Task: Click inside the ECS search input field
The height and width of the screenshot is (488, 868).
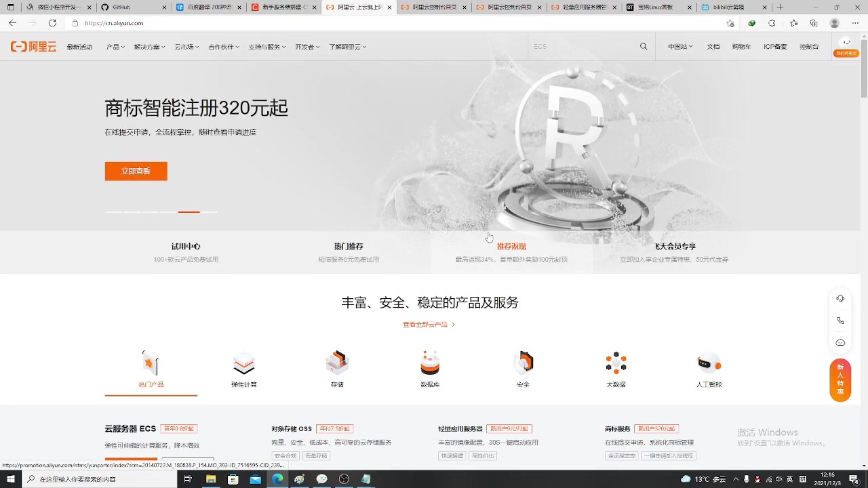Action: pos(583,46)
